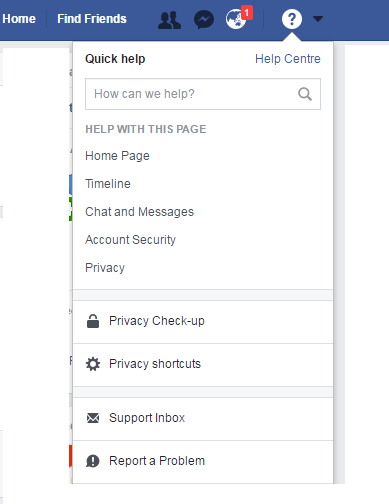Viewport: 389px width, 504px height.
Task: Select the Privacy help topic
Action: (x=105, y=268)
